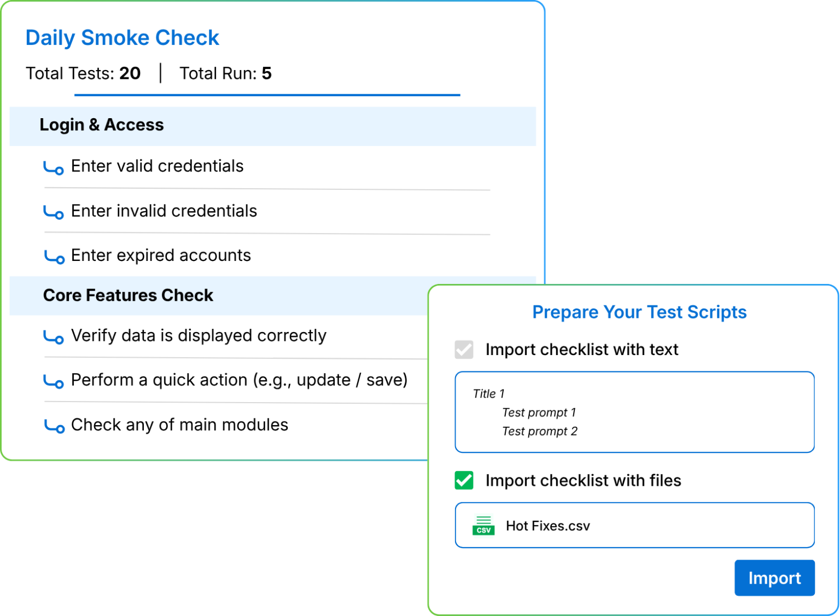Select the Hot Fixes.csv file field

(634, 525)
